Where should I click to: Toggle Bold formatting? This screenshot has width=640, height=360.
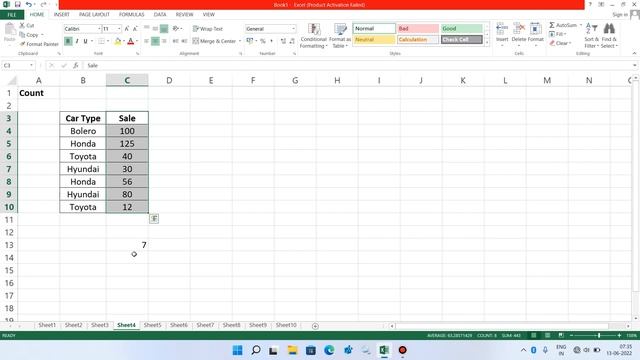[68, 41]
